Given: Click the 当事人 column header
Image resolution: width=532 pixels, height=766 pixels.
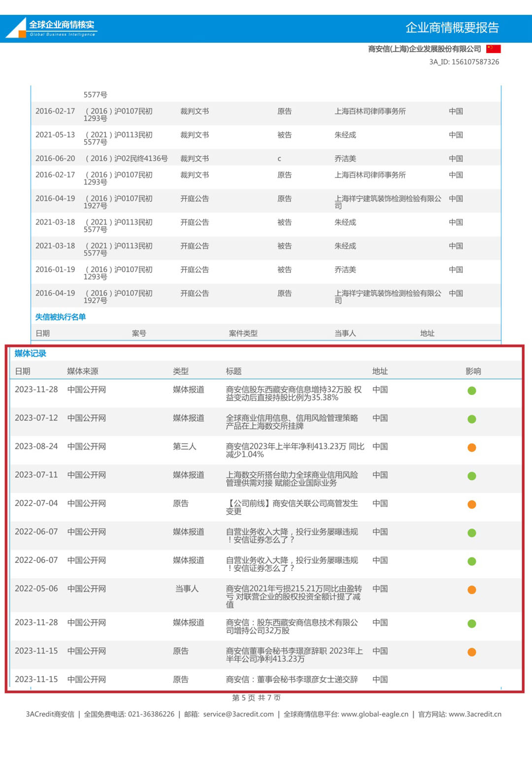Looking at the screenshot, I should [345, 333].
